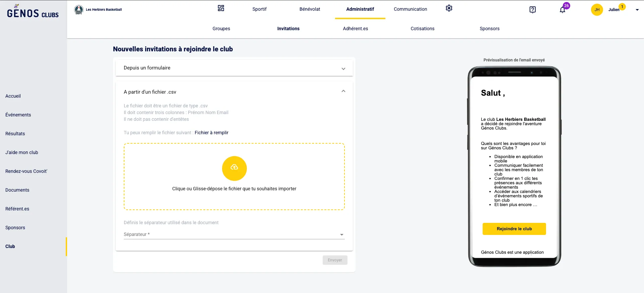Select the Administratif tab
The height and width of the screenshot is (293, 644).
click(360, 9)
